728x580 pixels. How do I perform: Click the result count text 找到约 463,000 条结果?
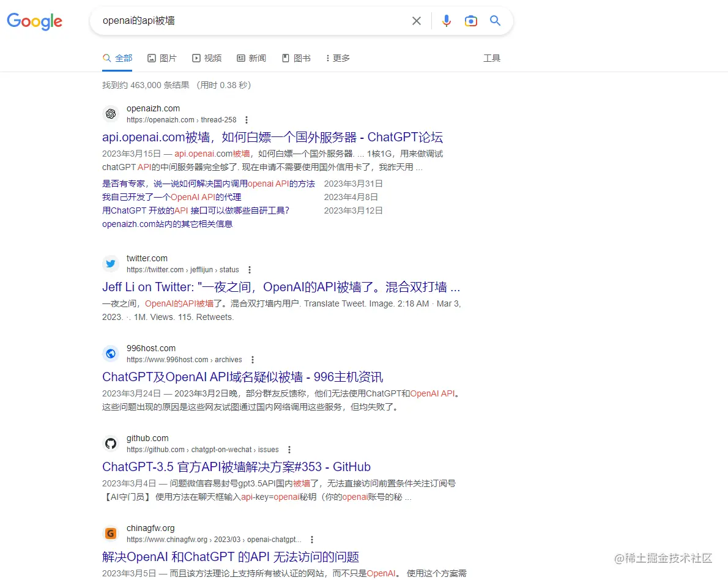pyautogui.click(x=146, y=86)
